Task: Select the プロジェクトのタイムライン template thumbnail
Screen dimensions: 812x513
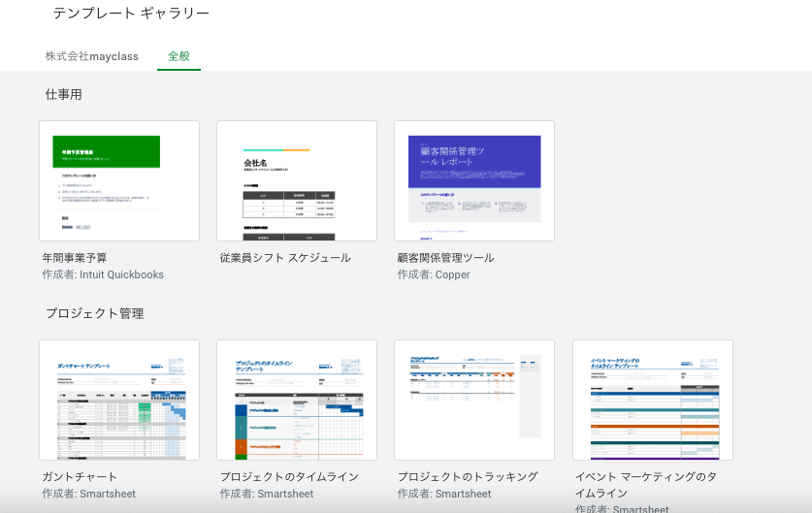Action: [x=297, y=400]
